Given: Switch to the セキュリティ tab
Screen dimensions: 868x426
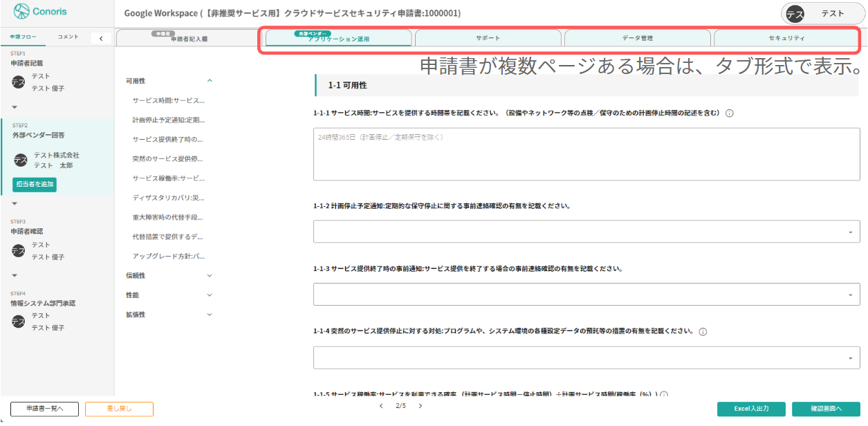Looking at the screenshot, I should tap(786, 39).
